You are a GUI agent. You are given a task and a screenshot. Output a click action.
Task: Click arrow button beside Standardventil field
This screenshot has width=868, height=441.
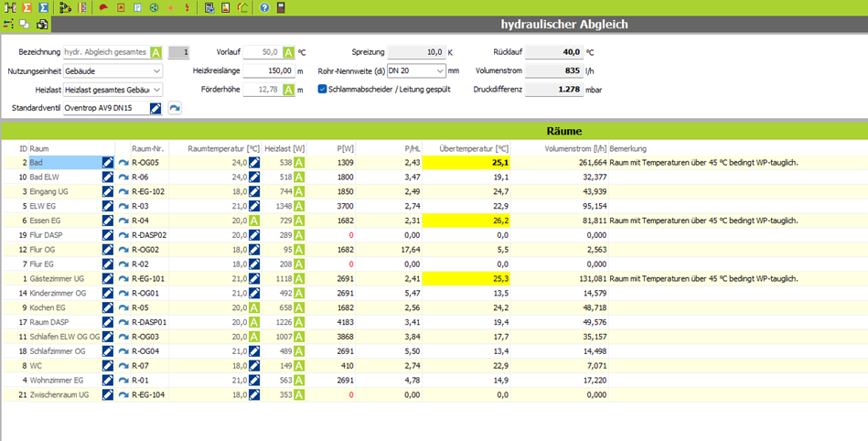point(175,108)
